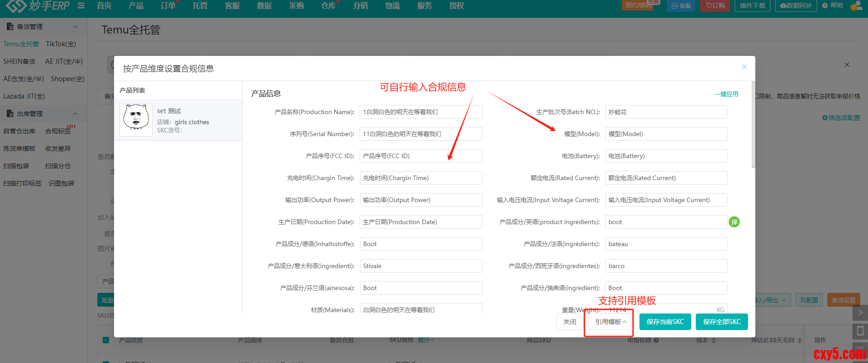Open the 授权 menu
This screenshot has width=868, height=363.
[x=457, y=5]
